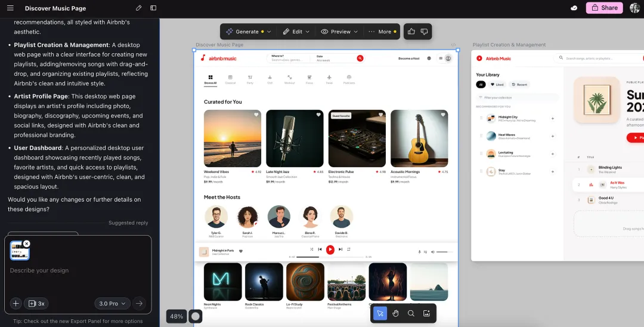This screenshot has height=327, width=644.
Task: Rename project via the pencil icon
Action: tap(139, 8)
